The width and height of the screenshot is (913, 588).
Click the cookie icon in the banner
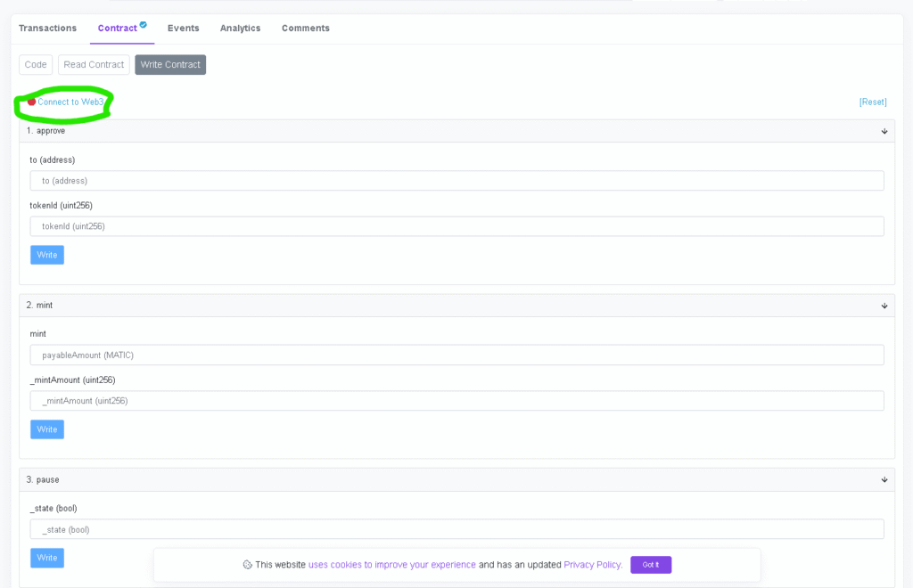249,565
